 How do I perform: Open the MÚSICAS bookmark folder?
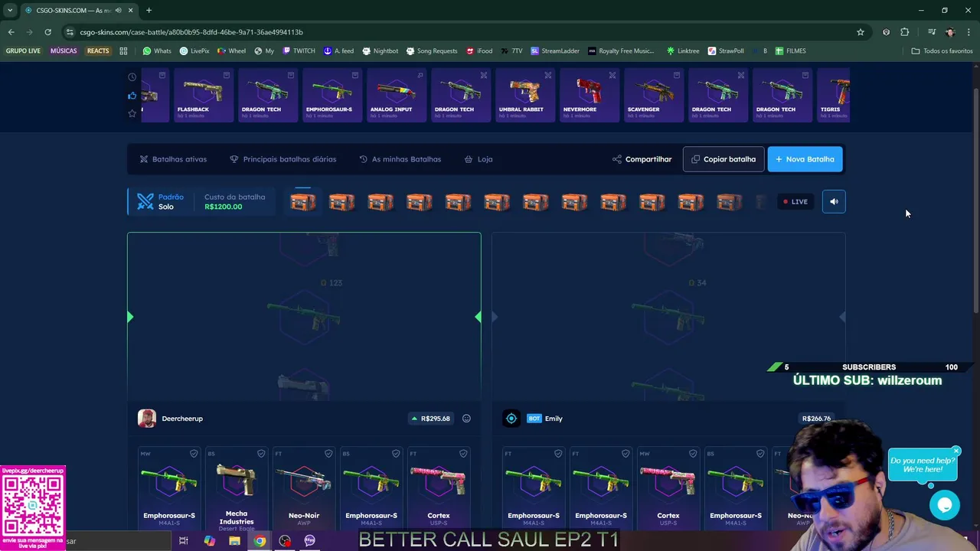pos(64,51)
